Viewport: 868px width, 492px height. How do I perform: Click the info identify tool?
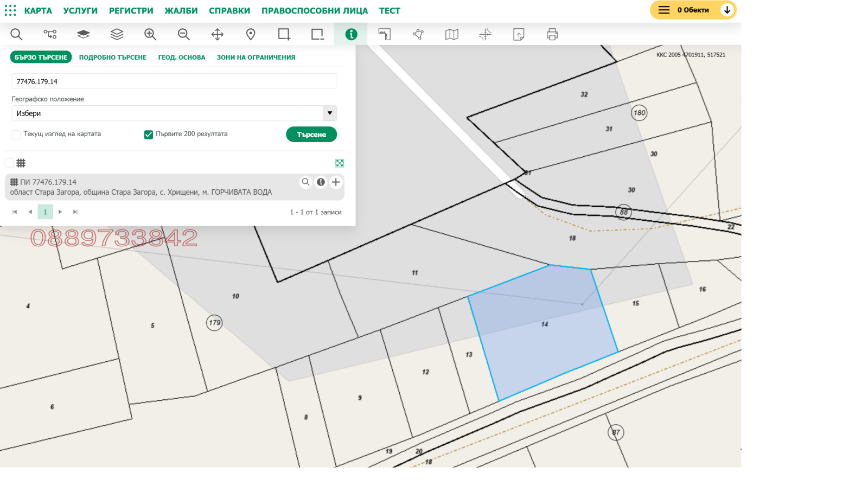point(351,34)
